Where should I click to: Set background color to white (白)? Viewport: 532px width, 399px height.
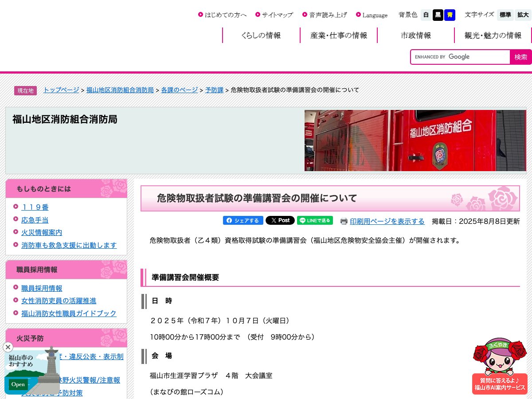tap(426, 15)
